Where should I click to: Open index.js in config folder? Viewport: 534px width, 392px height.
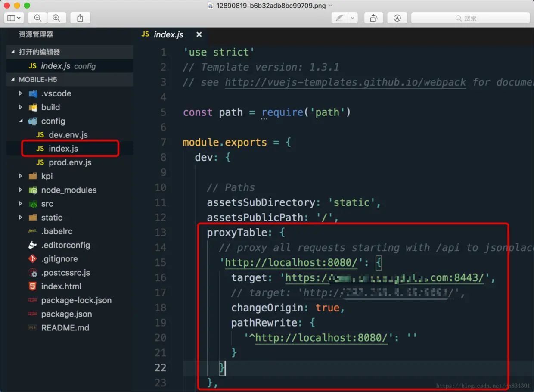pos(63,149)
